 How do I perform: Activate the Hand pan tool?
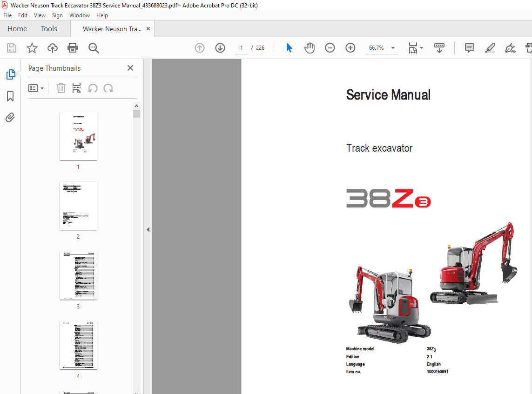tap(310, 48)
